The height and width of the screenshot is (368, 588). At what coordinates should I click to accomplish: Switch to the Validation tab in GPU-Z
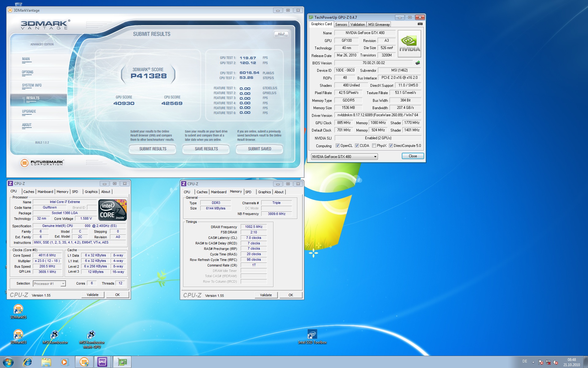(x=358, y=25)
